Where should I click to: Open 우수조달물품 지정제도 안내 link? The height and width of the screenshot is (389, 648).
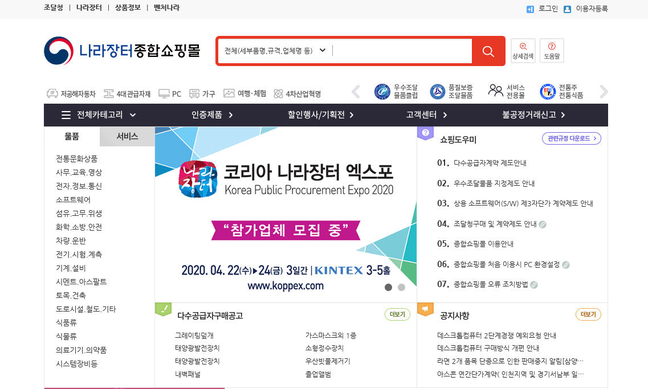pyautogui.click(x=494, y=184)
